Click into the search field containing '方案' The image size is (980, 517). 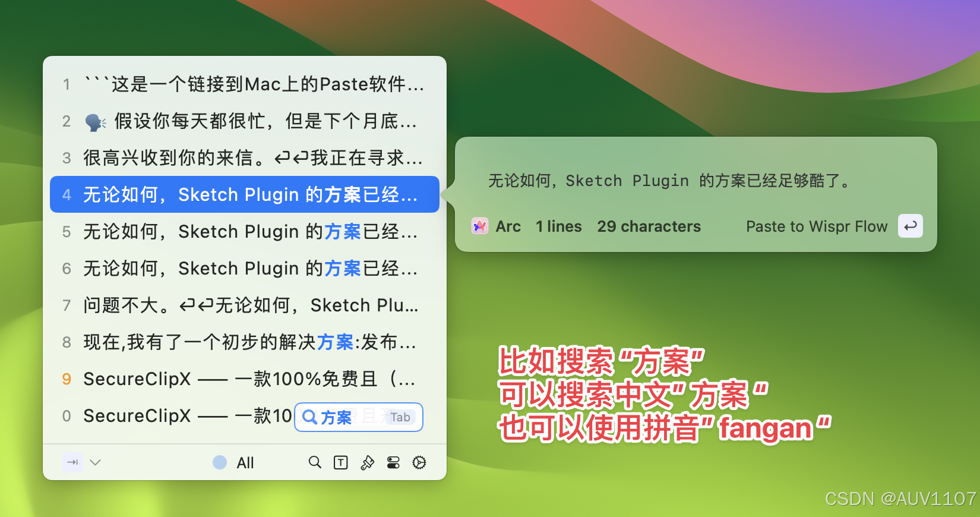[359, 417]
